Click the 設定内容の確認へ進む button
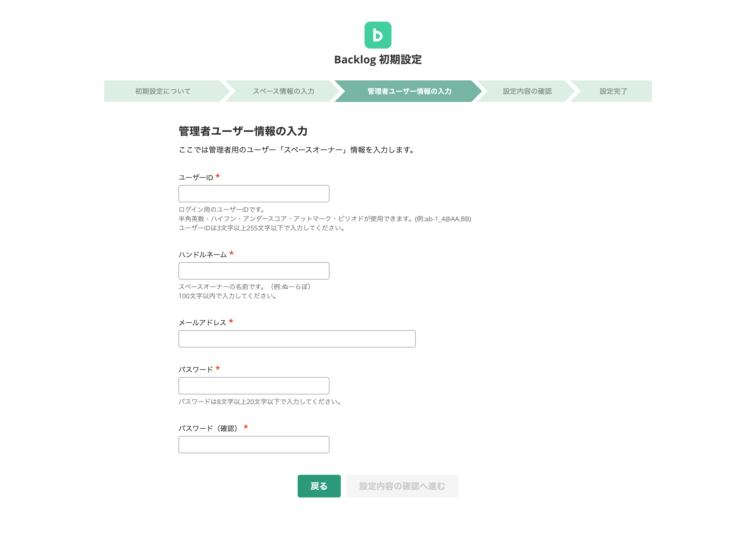This screenshot has height=546, width=756. [402, 486]
